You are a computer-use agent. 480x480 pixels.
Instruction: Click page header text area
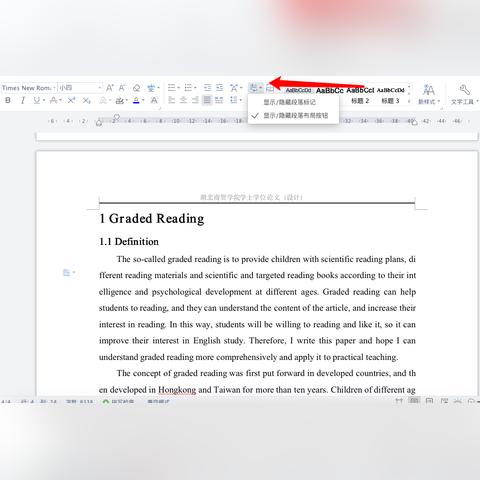pos(251,197)
